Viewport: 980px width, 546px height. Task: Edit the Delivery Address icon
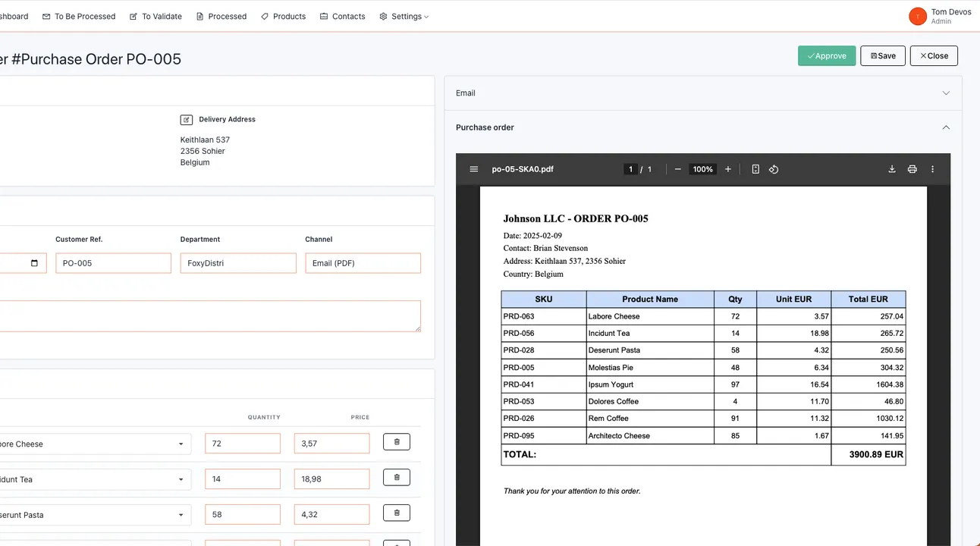[x=187, y=120]
